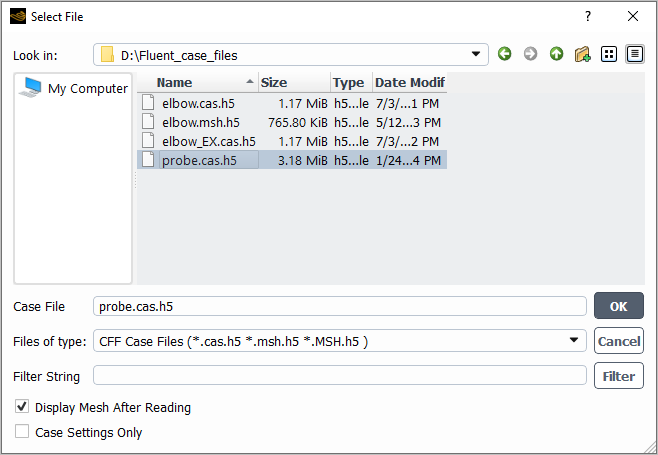Sort files by Type column header
This screenshot has width=658, height=455.
coord(351,83)
